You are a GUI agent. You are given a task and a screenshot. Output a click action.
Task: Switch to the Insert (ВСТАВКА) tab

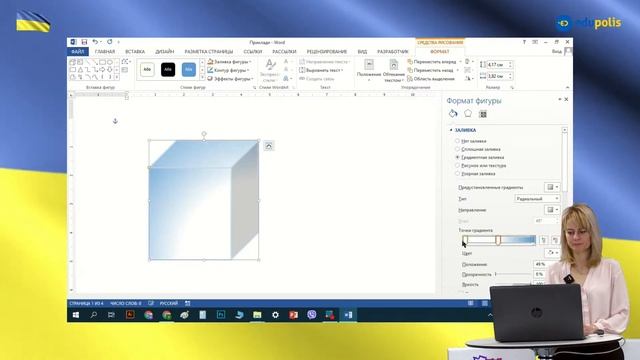tap(135, 52)
